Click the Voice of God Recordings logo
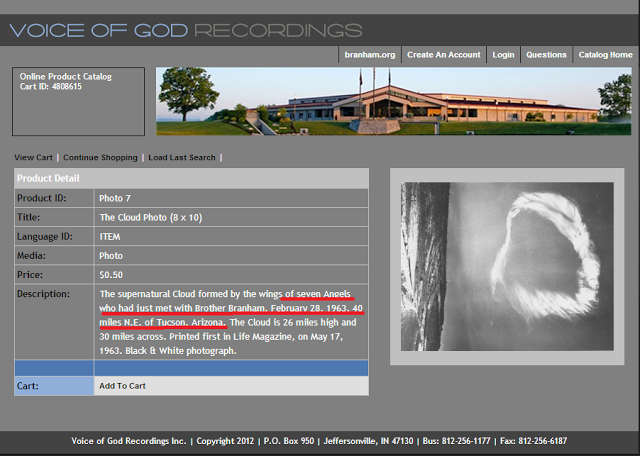640x456 pixels. pos(186,31)
